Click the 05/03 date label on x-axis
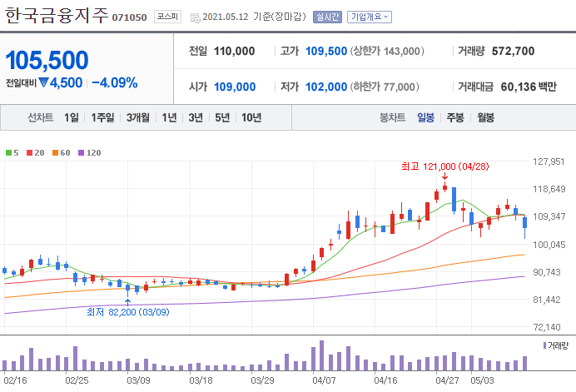 coord(482,380)
